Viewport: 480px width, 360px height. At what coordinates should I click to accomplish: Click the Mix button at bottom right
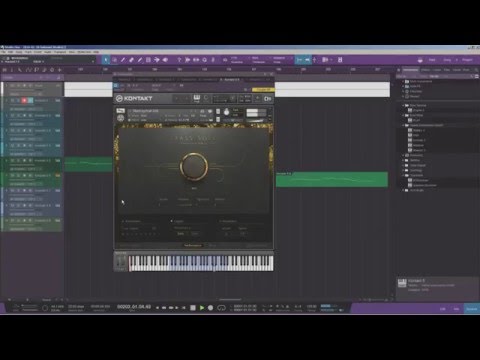(x=456, y=309)
